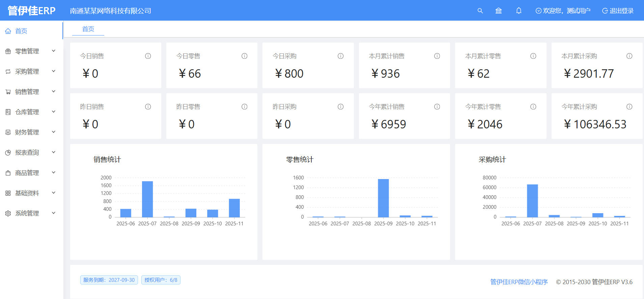Open the notification bell icon
This screenshot has width=644, height=299.
point(519,11)
